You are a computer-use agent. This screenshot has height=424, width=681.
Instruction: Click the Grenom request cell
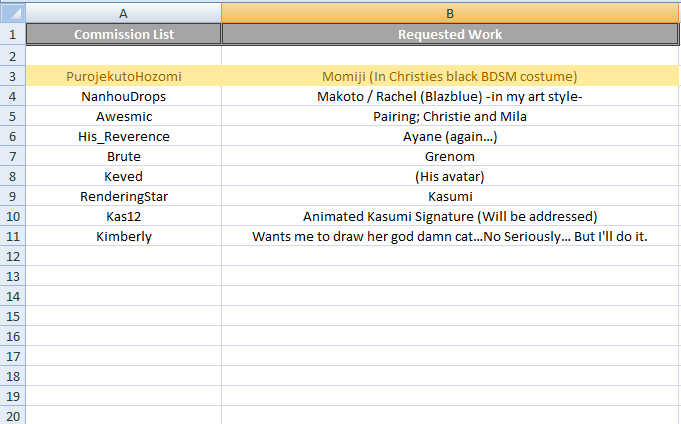(x=450, y=156)
